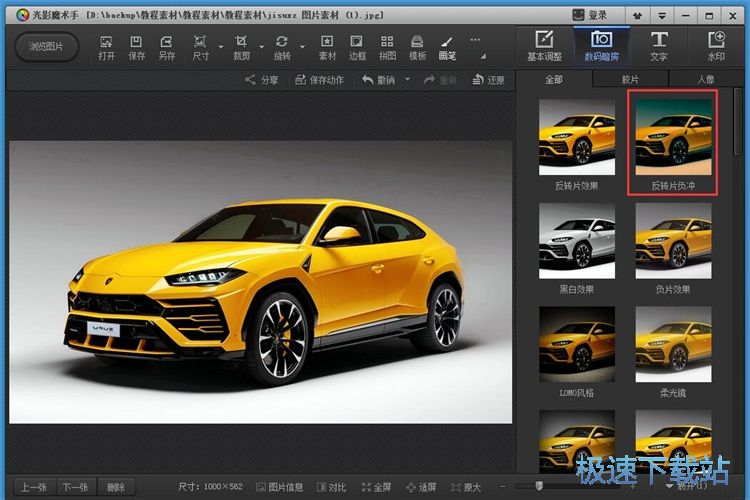Click the main car image canvas
Viewport: 750px width, 500px height.
[261, 282]
